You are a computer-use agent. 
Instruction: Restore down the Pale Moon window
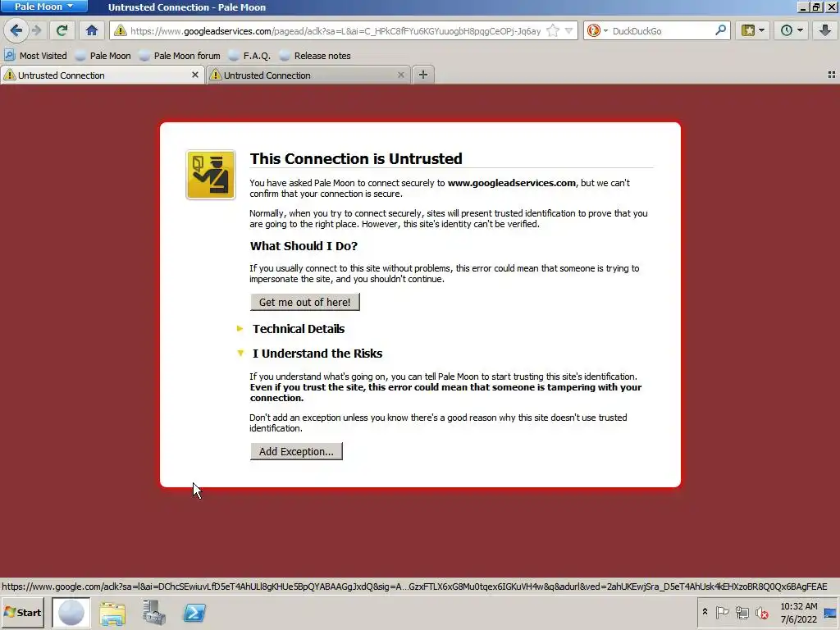816,7
